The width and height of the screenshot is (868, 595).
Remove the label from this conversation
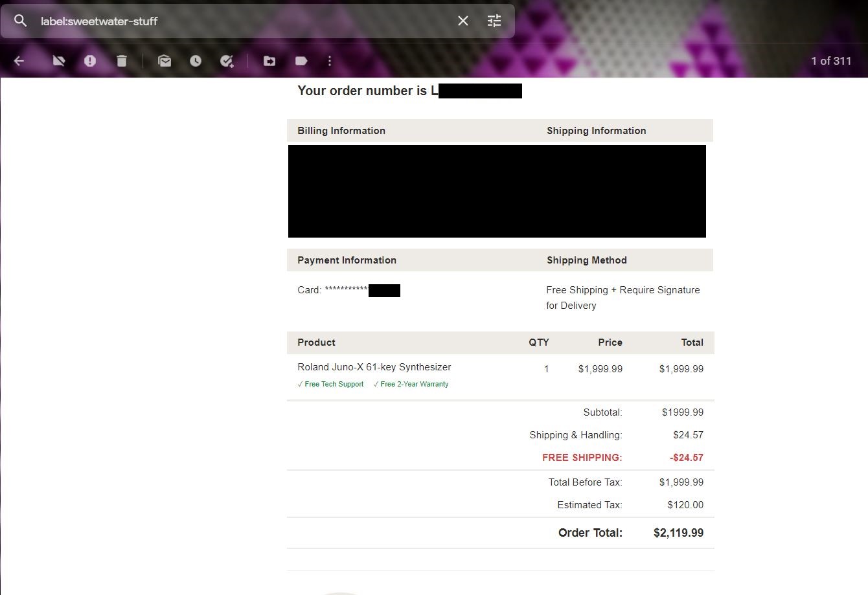pos(59,61)
